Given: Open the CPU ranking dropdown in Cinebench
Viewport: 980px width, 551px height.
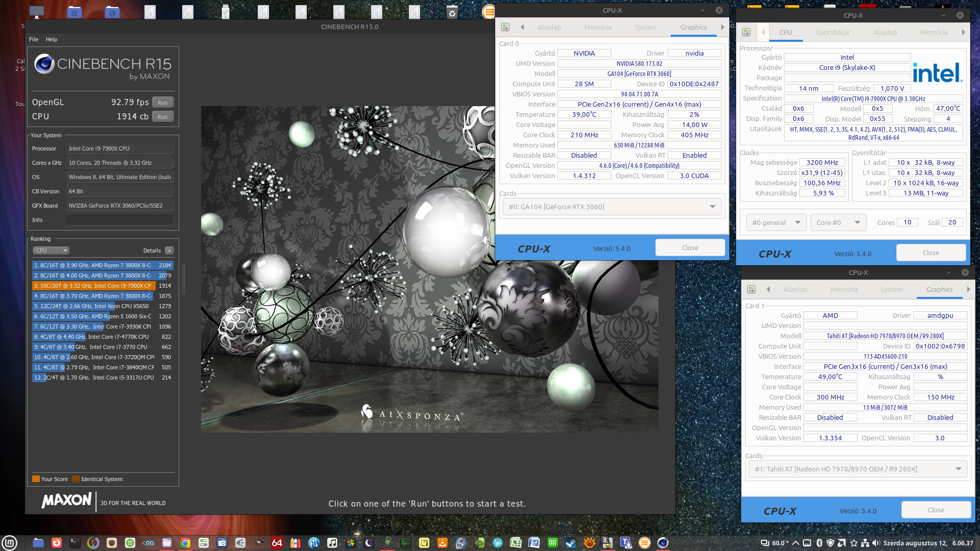Looking at the screenshot, I should tap(51, 251).
